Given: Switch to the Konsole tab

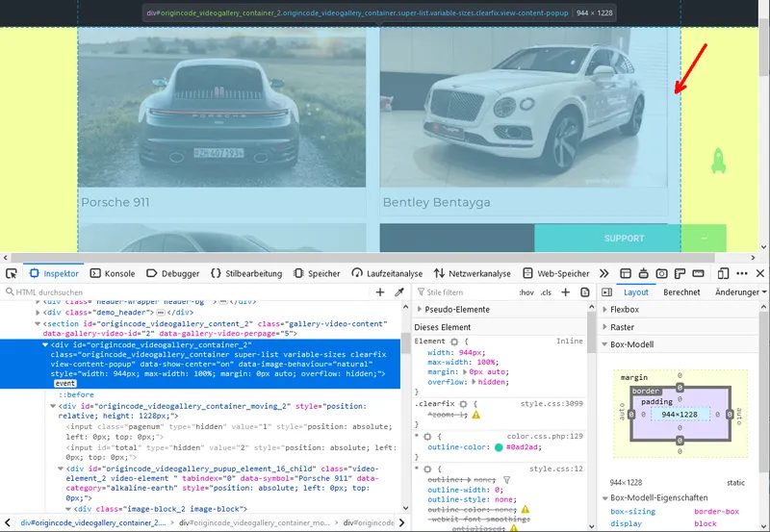Looking at the screenshot, I should [113, 273].
